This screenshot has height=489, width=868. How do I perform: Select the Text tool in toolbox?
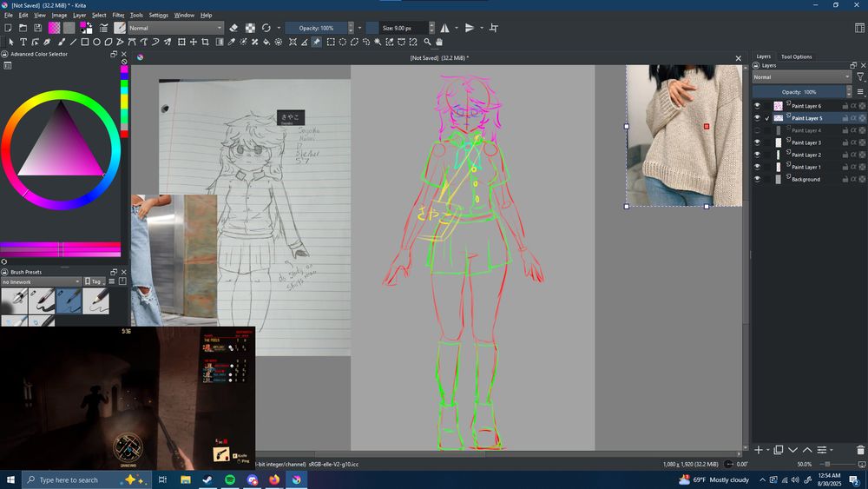tap(23, 42)
